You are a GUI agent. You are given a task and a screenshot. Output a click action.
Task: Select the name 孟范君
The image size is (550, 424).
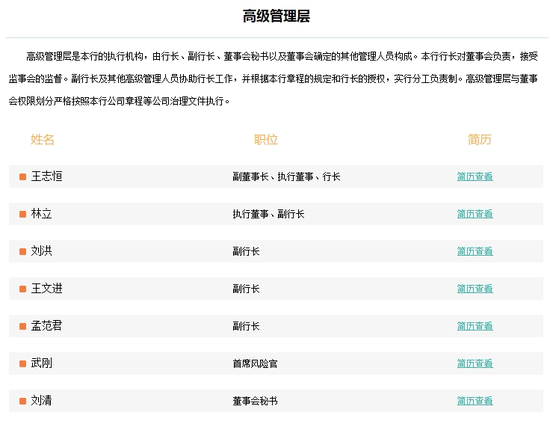[x=47, y=326]
